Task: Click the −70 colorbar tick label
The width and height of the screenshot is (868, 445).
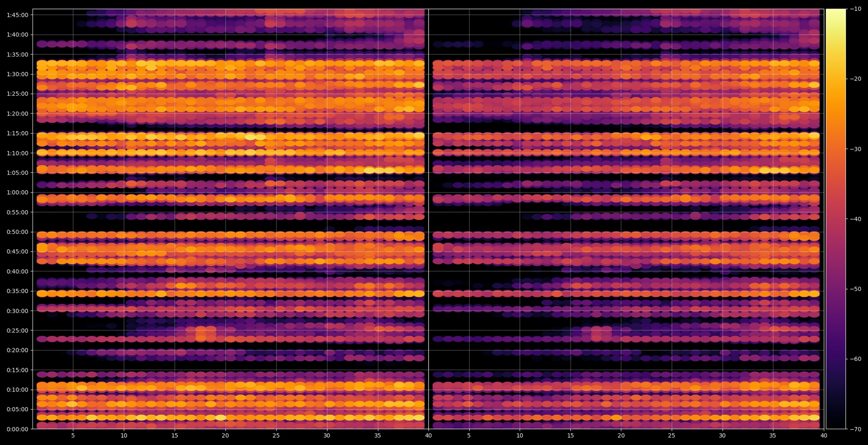Action: tap(855, 429)
